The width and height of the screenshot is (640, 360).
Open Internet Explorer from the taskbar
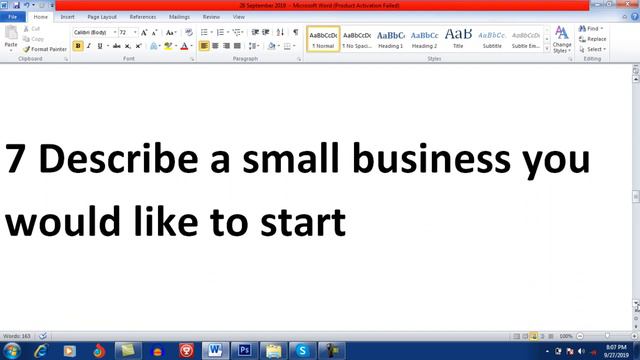40,351
